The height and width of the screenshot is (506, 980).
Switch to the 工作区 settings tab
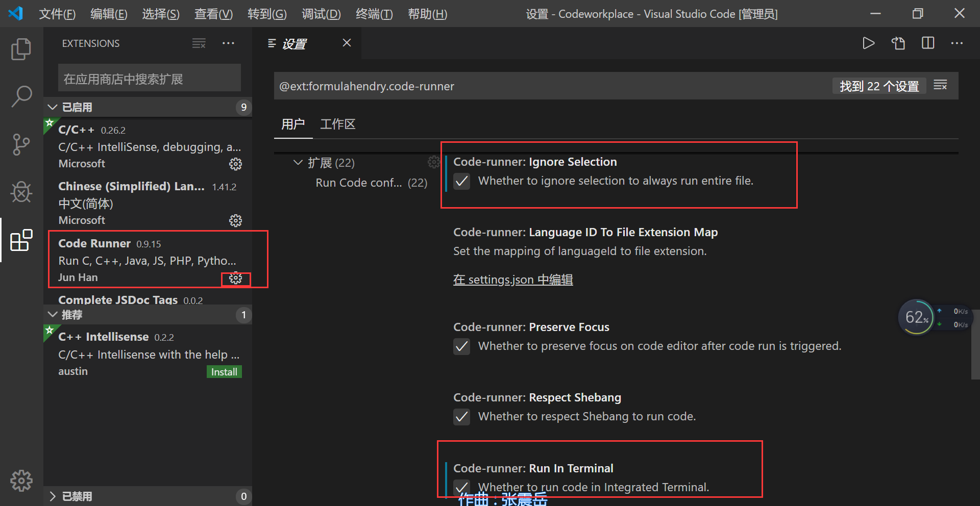[337, 124]
